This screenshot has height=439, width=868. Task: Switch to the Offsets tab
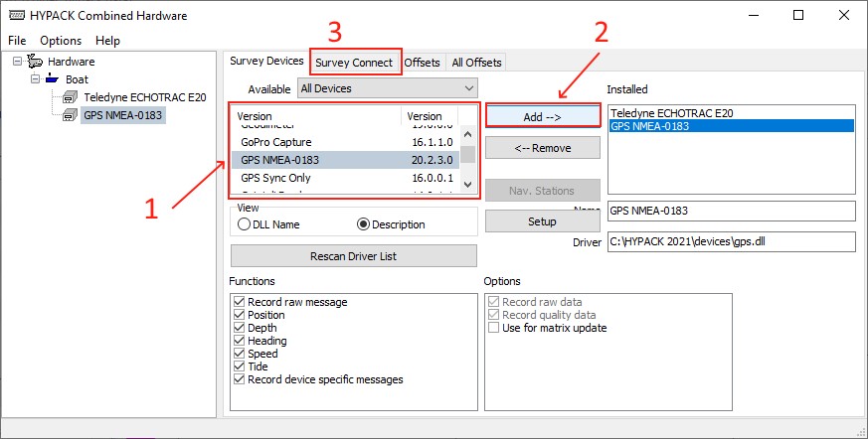coord(422,63)
